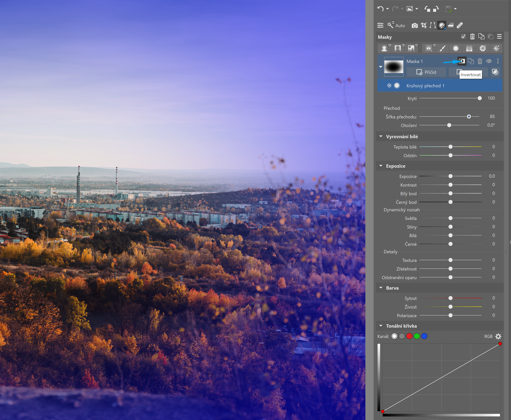Select the Crop tool icon
This screenshot has height=420, width=511.
424,25
